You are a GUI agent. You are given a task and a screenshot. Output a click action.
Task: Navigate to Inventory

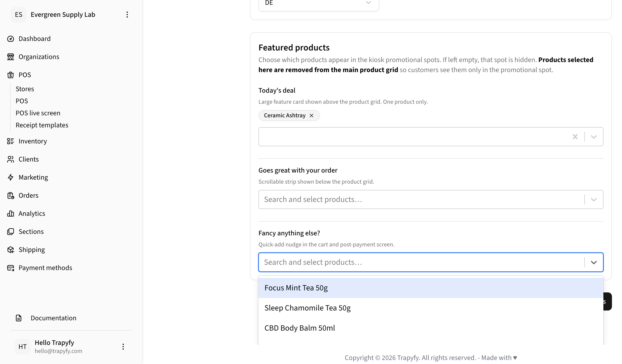pos(33,141)
